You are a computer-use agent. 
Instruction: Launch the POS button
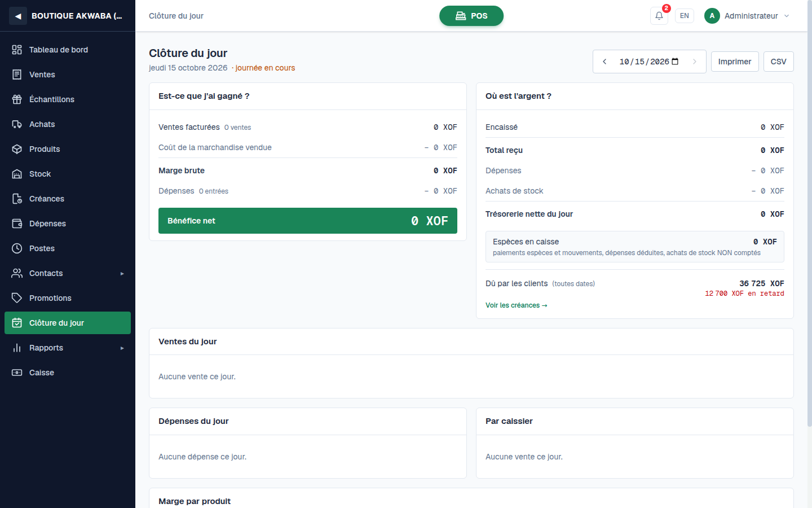click(x=471, y=16)
